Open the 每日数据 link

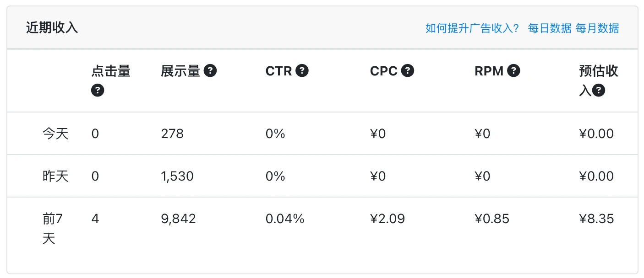point(550,28)
